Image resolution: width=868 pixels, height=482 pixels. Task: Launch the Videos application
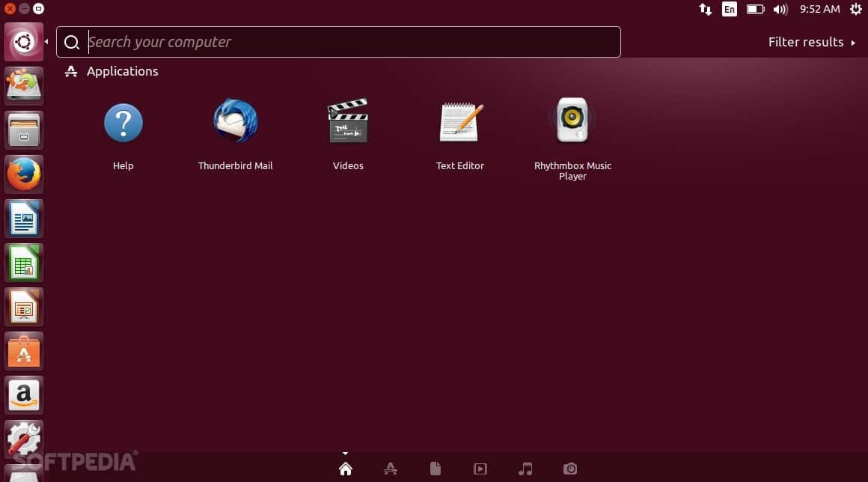tap(348, 123)
